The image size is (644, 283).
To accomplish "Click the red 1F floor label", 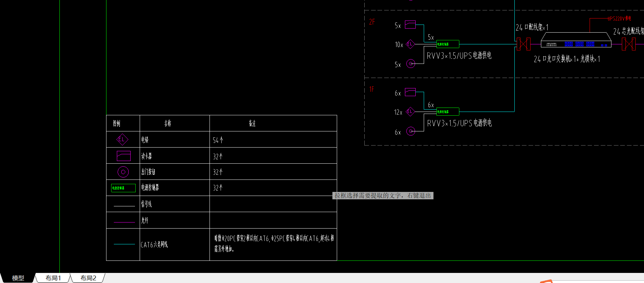I will 372,89.
